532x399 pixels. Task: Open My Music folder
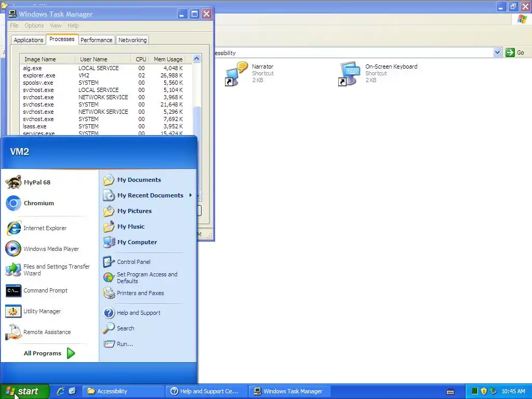(x=124, y=227)
